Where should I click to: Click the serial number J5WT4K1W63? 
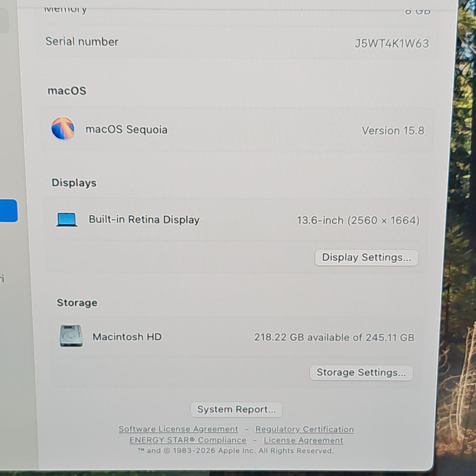(x=392, y=43)
